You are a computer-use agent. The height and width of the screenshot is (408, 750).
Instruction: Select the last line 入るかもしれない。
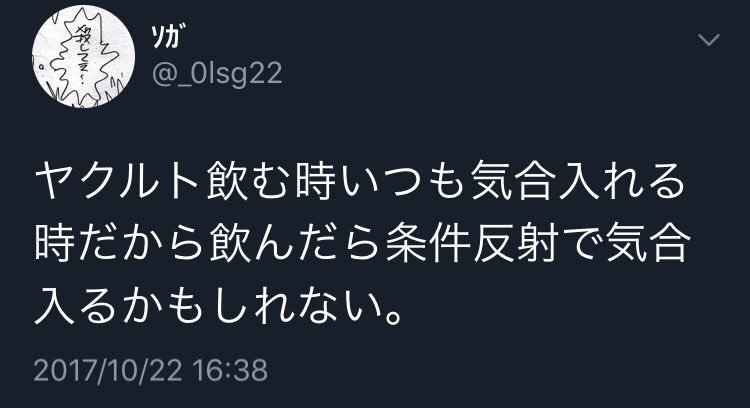219,306
